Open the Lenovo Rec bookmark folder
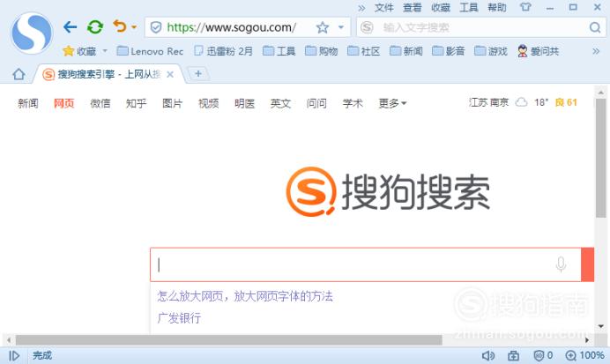 point(150,51)
